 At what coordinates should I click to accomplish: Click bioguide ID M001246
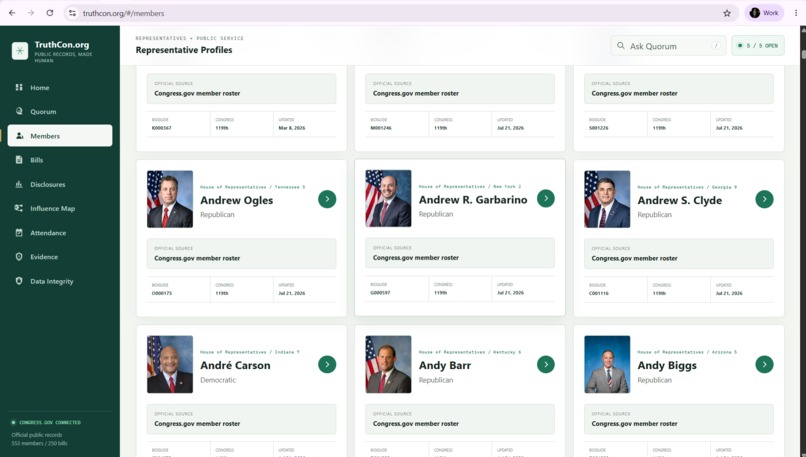click(x=381, y=128)
